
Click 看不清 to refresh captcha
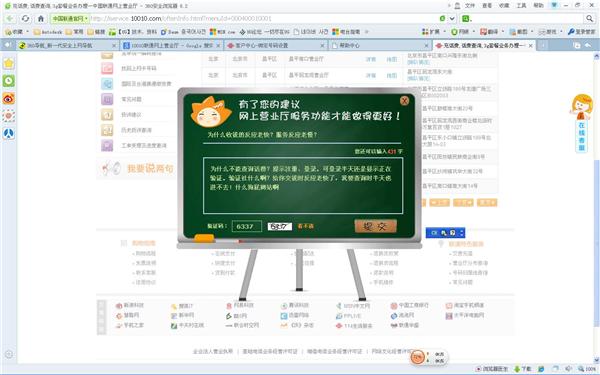[305, 226]
